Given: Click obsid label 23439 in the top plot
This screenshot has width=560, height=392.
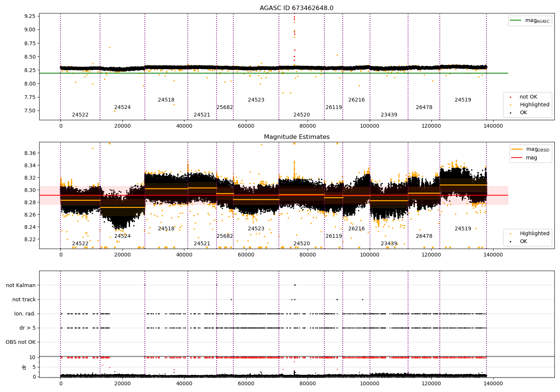Looking at the screenshot, I should (389, 115).
